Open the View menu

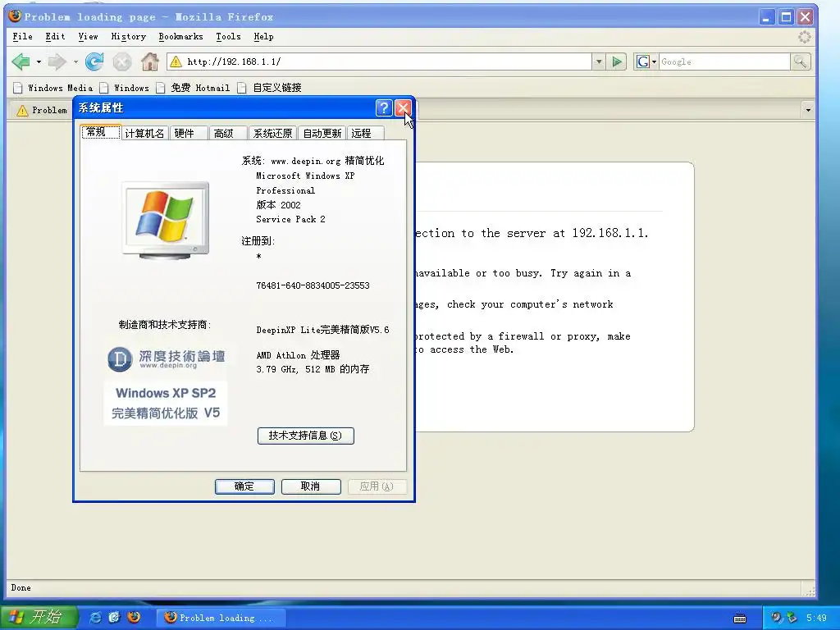[x=88, y=36]
